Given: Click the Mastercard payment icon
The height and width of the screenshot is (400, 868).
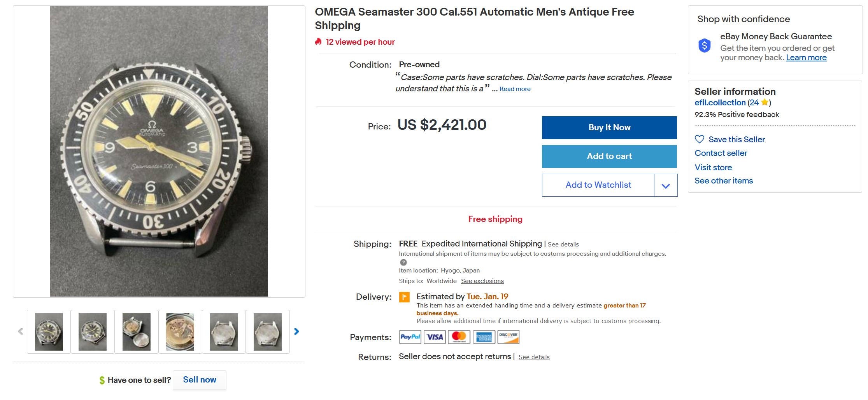Looking at the screenshot, I should 459,337.
